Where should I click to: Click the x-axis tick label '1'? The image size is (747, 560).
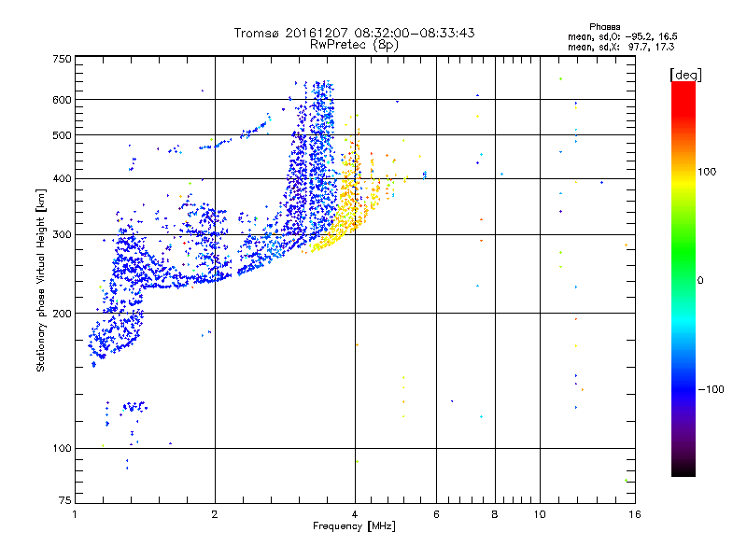[75, 514]
